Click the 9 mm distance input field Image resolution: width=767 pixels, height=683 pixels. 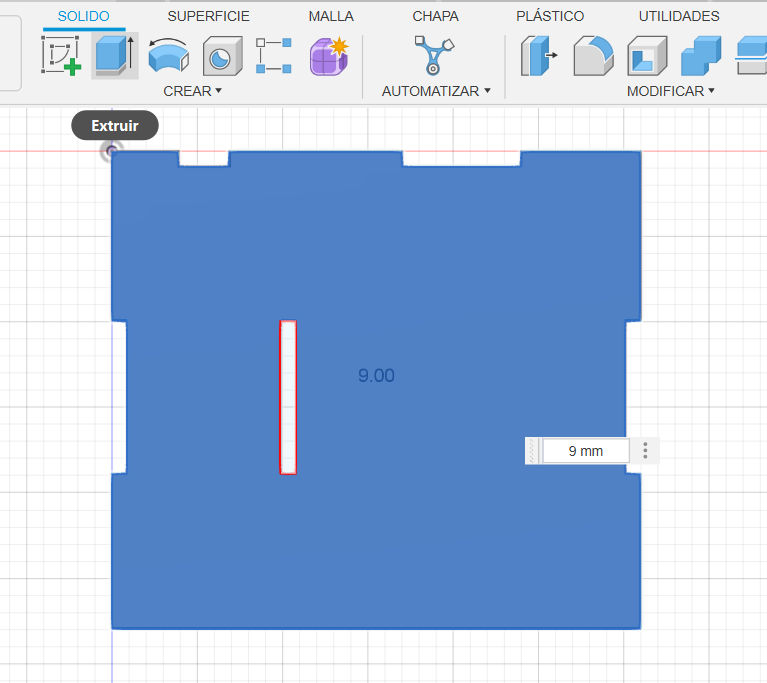[586, 451]
